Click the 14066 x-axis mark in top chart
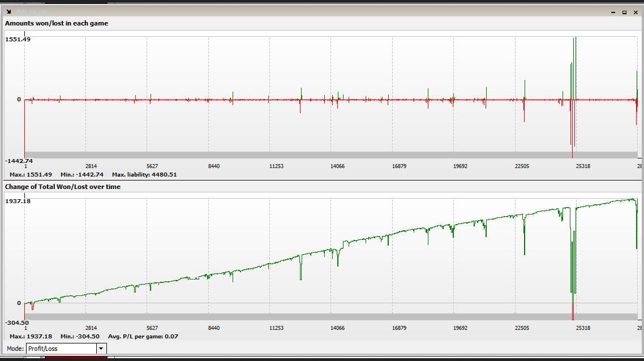This screenshot has width=644, height=361. pyautogui.click(x=337, y=166)
